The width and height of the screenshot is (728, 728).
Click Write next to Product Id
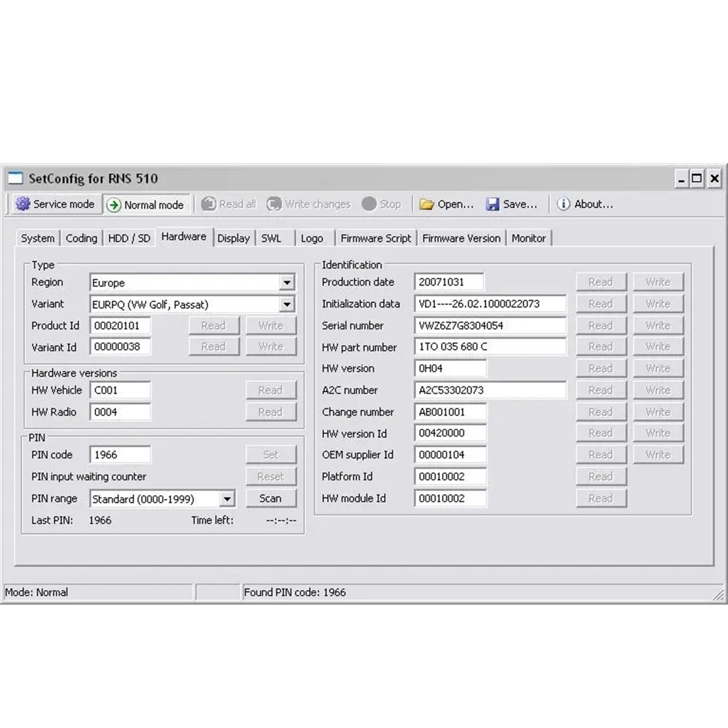click(271, 325)
